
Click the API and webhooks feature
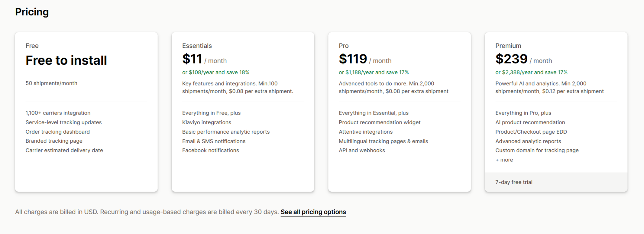362,150
